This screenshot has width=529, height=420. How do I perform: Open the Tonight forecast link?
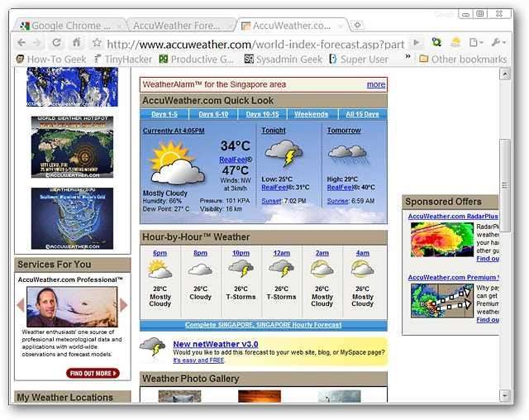coord(274,131)
